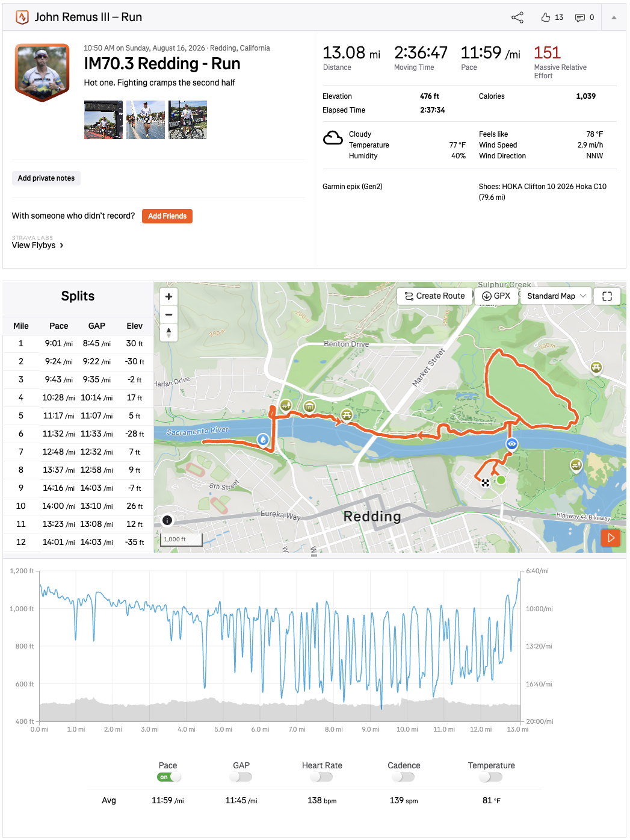
Task: Open the Standard Map dropdown
Action: pyautogui.click(x=557, y=296)
